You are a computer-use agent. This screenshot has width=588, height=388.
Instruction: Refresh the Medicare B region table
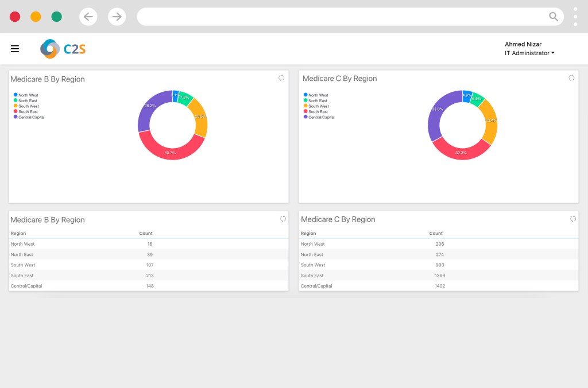pyautogui.click(x=283, y=219)
